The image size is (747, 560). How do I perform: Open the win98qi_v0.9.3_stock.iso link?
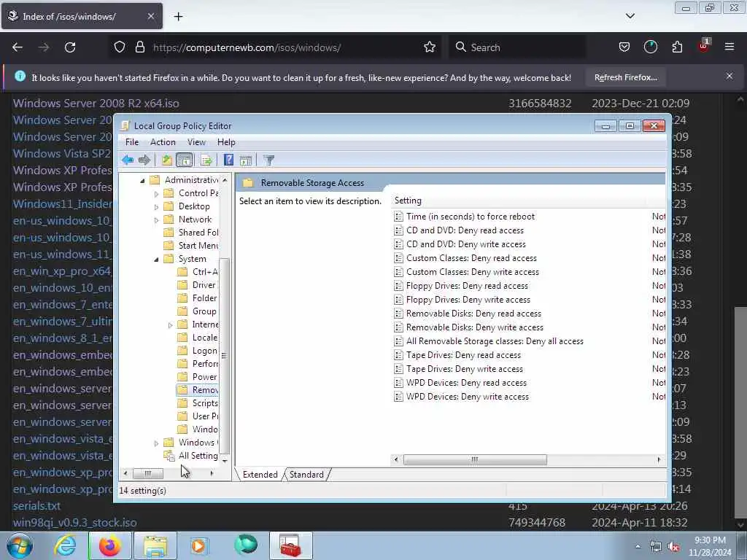pyautogui.click(x=75, y=522)
